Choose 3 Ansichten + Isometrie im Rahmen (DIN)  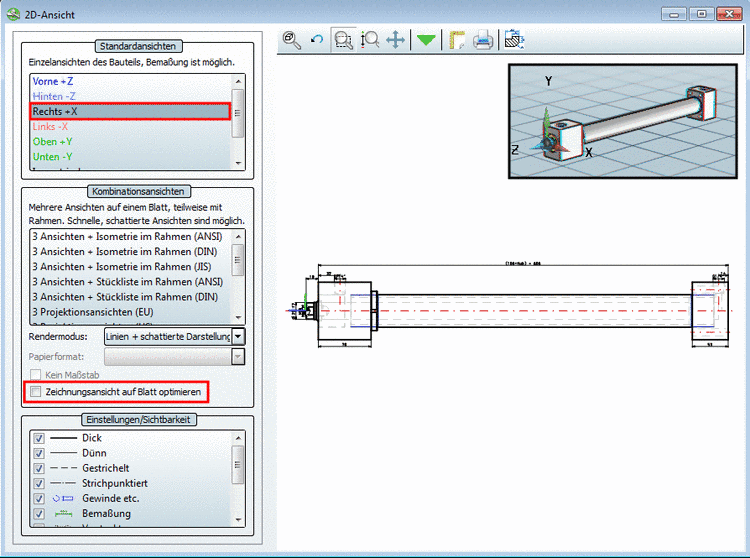pyautogui.click(x=130, y=252)
